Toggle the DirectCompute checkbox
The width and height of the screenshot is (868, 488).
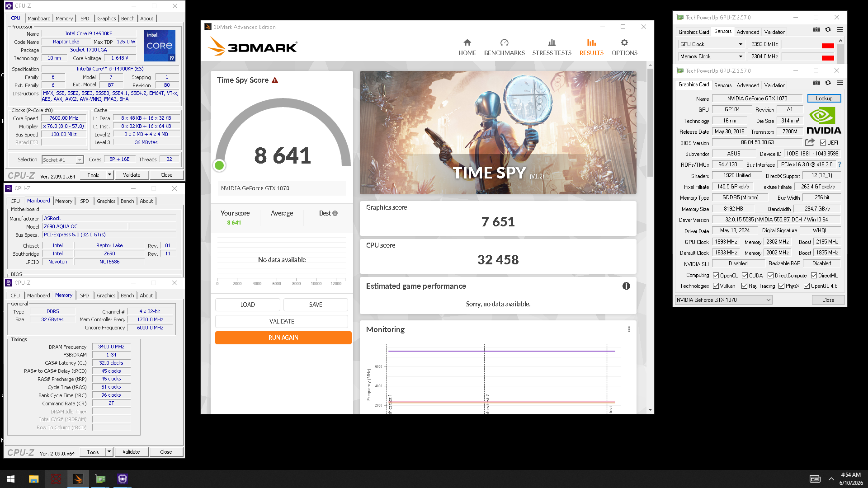tap(770, 276)
